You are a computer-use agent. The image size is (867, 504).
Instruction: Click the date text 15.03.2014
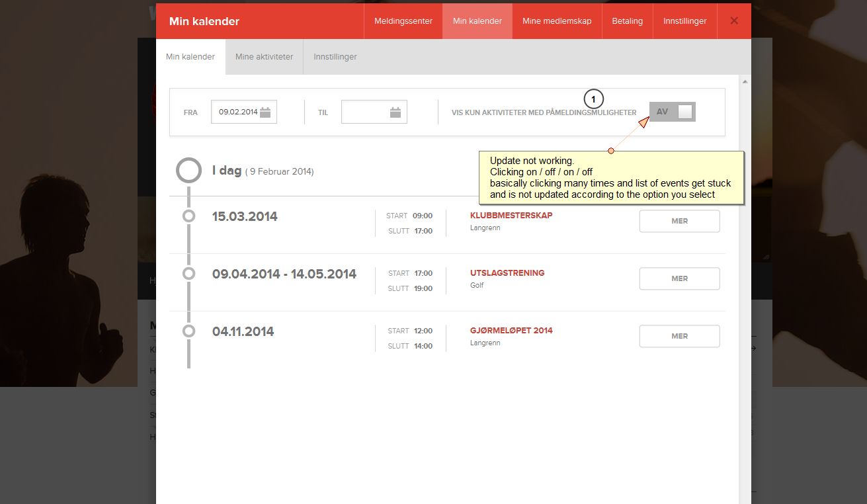coord(245,217)
